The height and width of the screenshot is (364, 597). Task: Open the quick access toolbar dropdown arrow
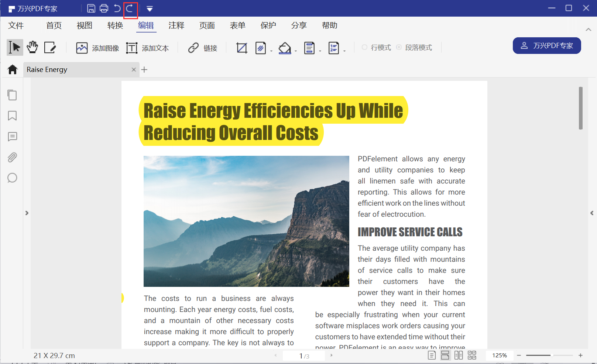(150, 8)
